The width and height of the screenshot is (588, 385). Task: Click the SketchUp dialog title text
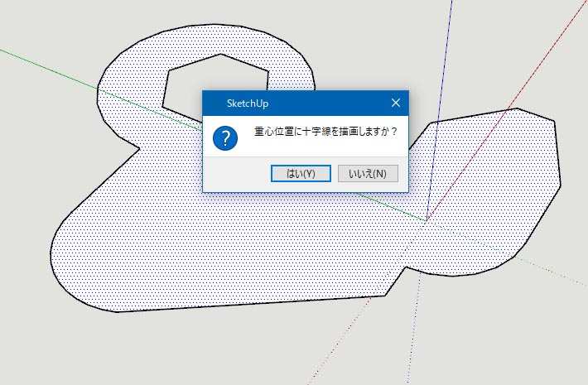[248, 103]
